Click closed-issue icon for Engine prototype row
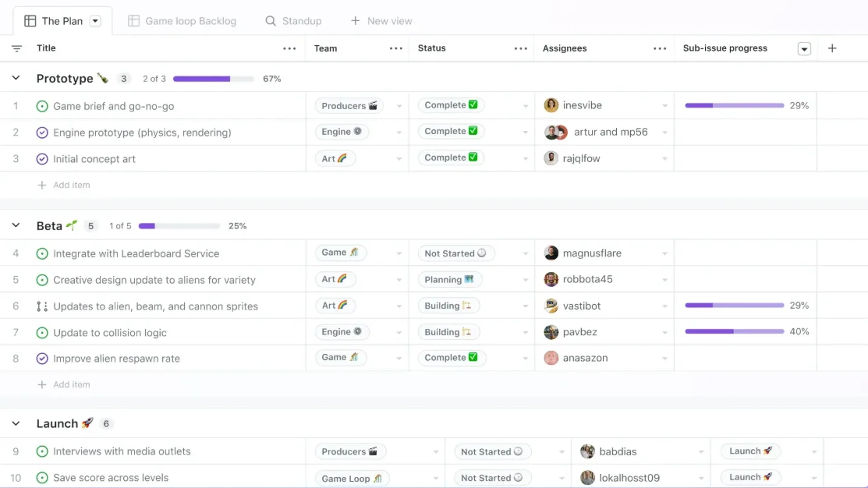868x488 pixels. 42,133
